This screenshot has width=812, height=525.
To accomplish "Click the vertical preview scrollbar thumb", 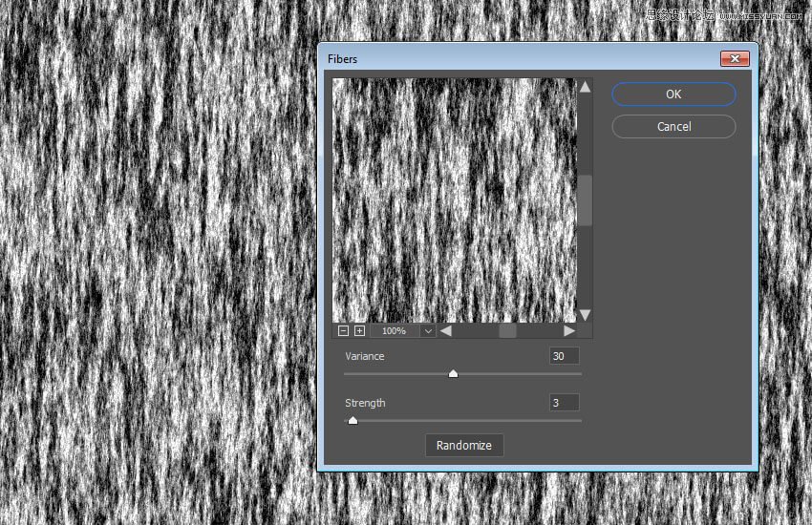I will coord(586,200).
